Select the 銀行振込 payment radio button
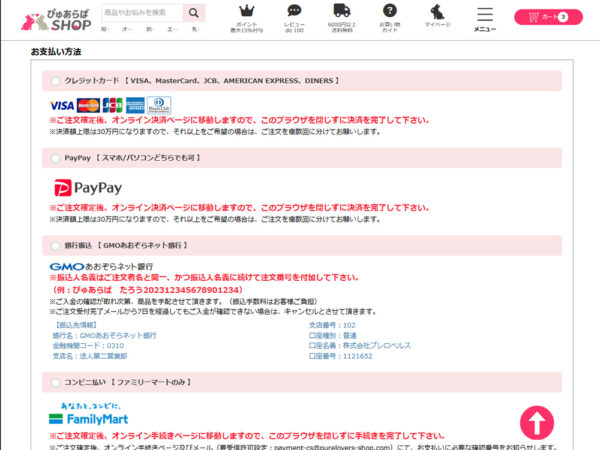This screenshot has width=600, height=450. pos(55,245)
